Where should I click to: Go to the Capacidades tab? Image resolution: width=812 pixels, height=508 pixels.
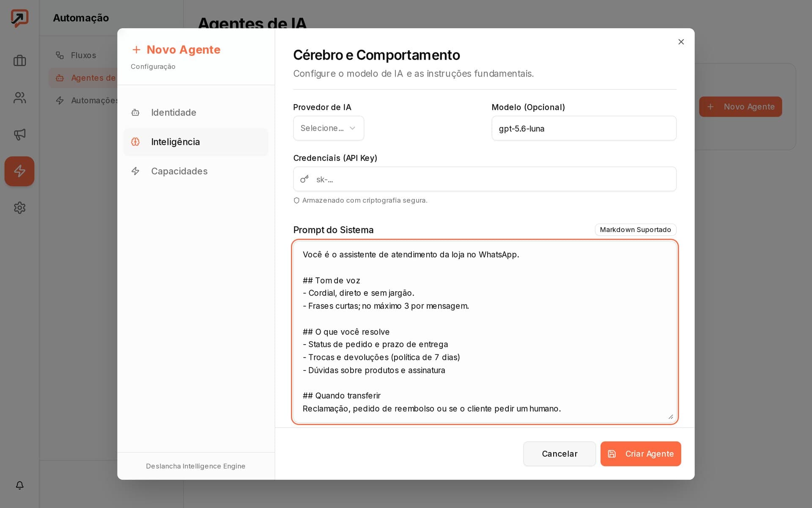coord(196,171)
